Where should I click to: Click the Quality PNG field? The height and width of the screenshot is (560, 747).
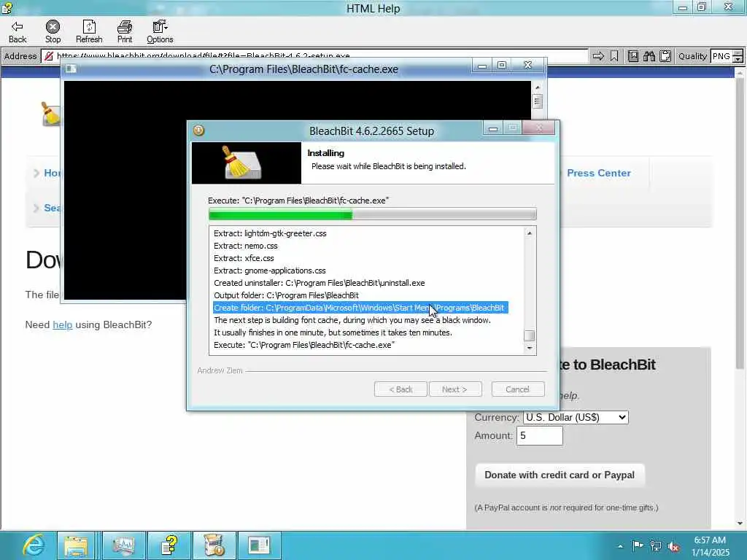(721, 56)
